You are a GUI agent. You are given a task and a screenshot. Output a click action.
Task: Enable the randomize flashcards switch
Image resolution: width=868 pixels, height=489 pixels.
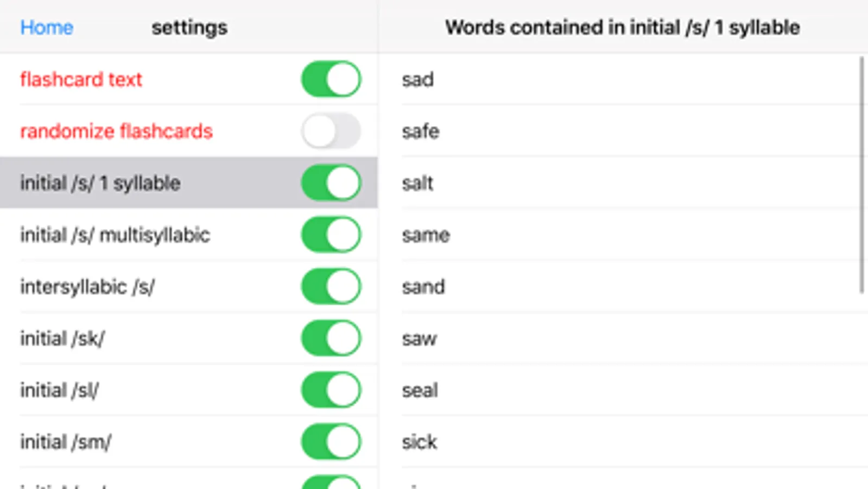[331, 131]
